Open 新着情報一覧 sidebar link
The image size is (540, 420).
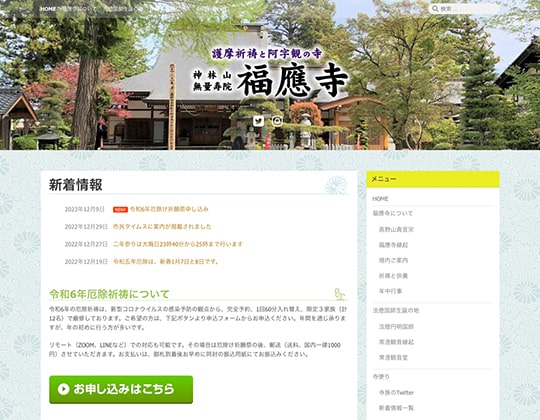click(x=396, y=408)
